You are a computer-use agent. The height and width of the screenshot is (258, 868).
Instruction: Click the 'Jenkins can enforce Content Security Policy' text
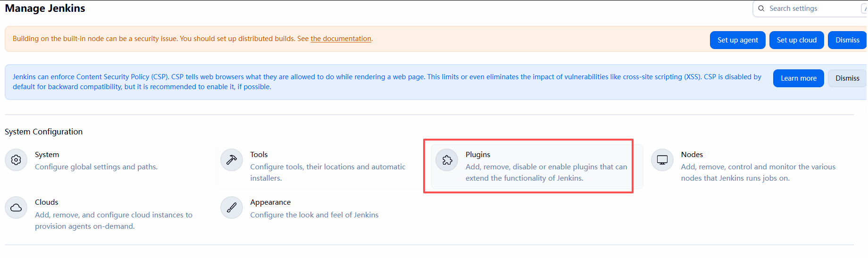tap(387, 82)
